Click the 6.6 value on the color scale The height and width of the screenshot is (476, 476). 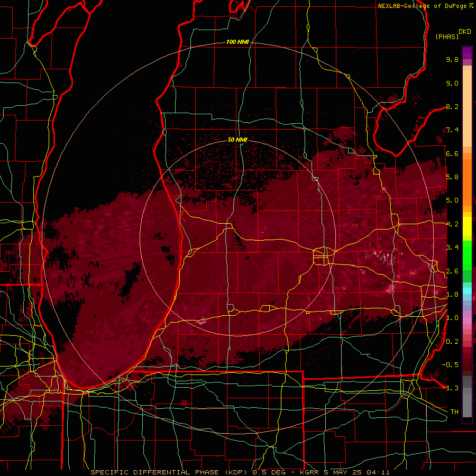click(452, 153)
